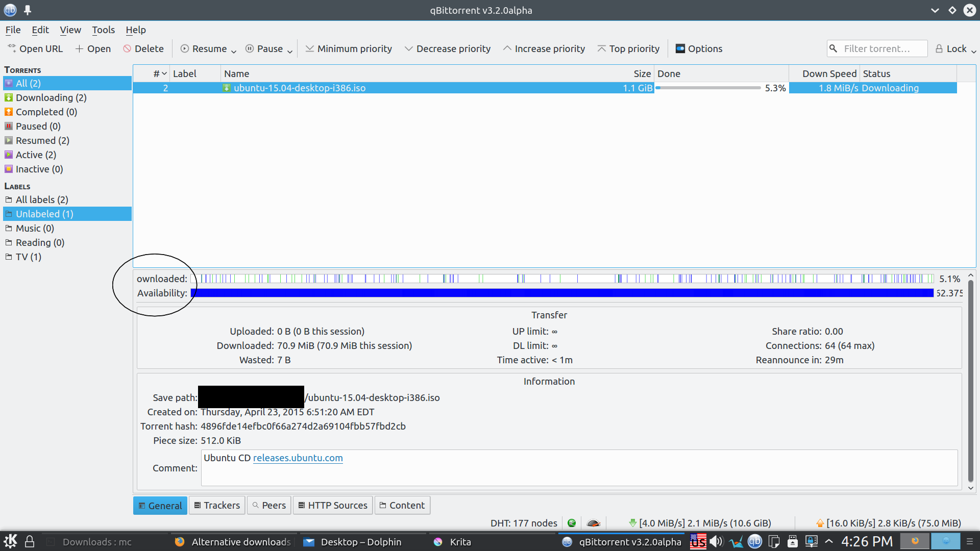Open the KDE application launcher

[10, 541]
